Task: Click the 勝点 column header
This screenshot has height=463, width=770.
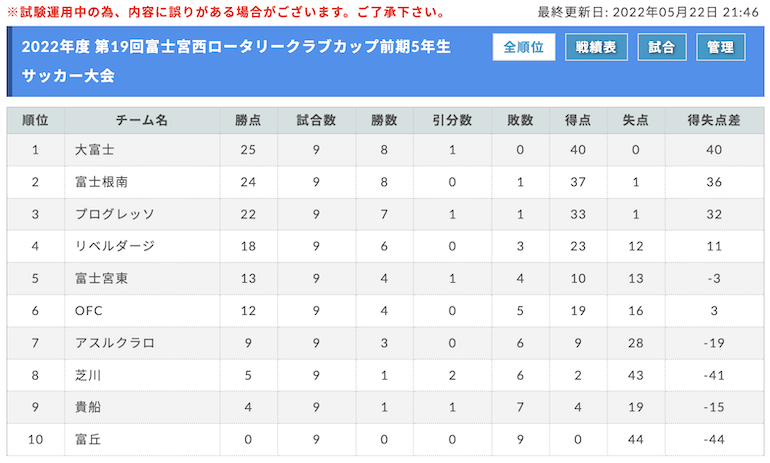Action: (x=248, y=120)
